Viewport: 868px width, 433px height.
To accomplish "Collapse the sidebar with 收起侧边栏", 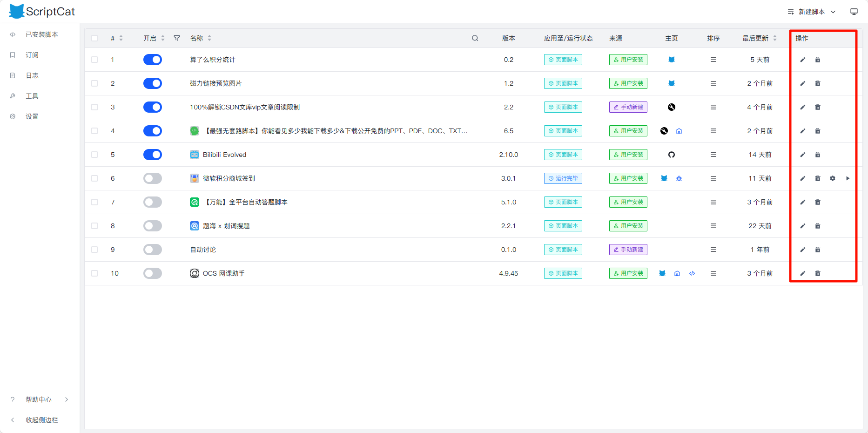I will [41, 420].
